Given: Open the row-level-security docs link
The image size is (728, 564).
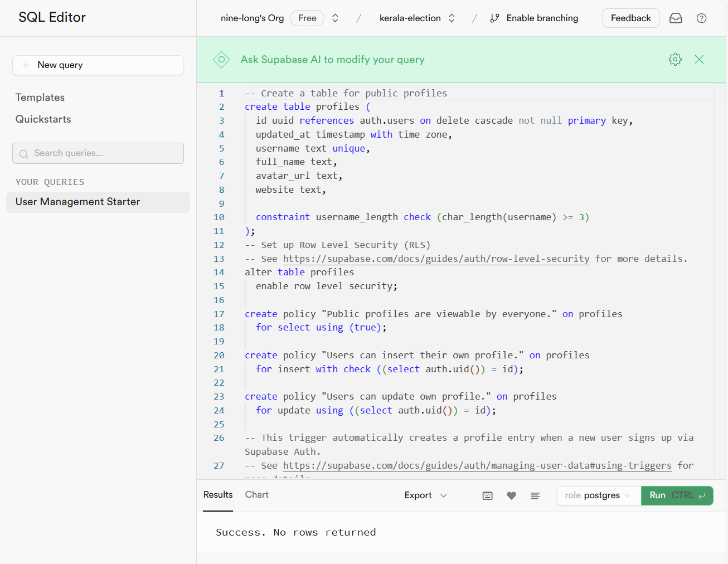Looking at the screenshot, I should pyautogui.click(x=436, y=259).
